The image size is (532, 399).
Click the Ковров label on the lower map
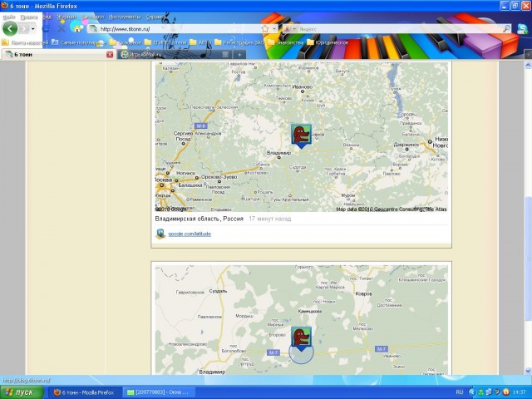click(x=363, y=293)
